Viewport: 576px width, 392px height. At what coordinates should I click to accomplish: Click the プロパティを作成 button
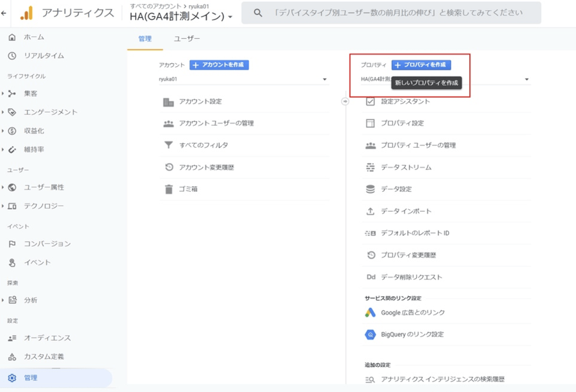[x=421, y=65]
